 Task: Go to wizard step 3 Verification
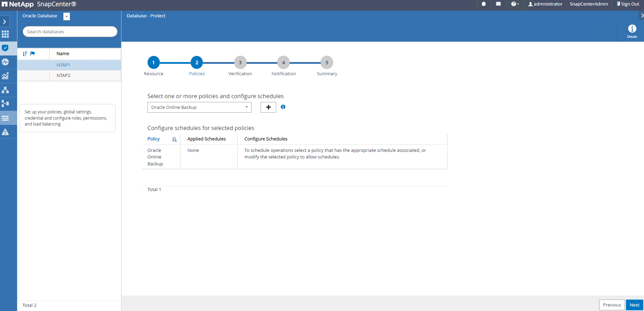240,63
